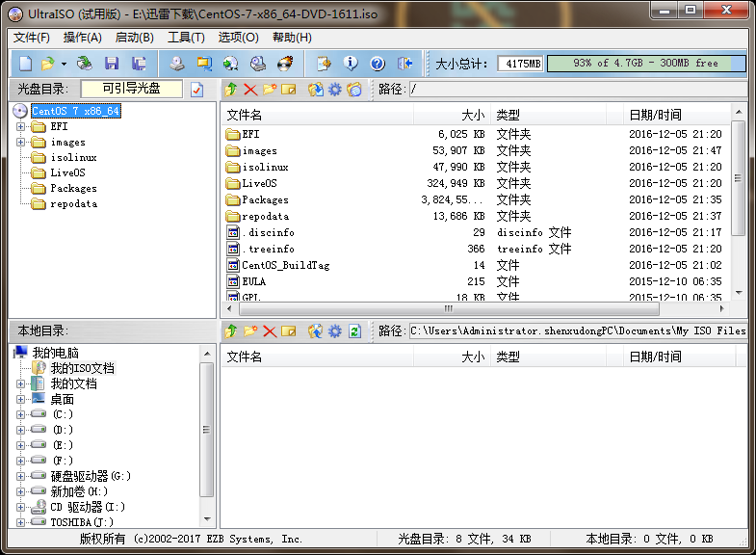The width and height of the screenshot is (756, 555).
Task: Click the Burn CD/DVD image flame icon
Action: point(285,64)
